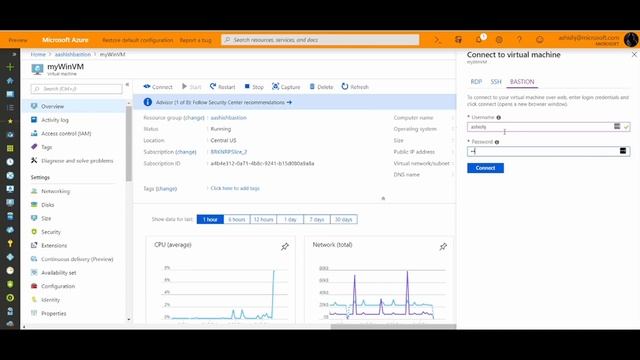This screenshot has height=360, width=640.
Task: Click Connect in VM toolbar
Action: coord(158,87)
